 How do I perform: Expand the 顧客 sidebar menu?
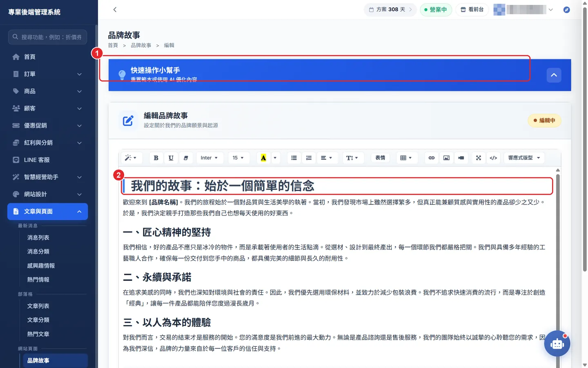tap(48, 108)
